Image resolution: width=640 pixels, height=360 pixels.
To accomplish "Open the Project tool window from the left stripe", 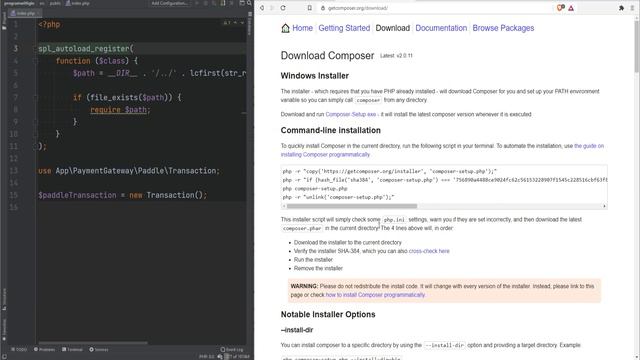I will tap(4, 20).
